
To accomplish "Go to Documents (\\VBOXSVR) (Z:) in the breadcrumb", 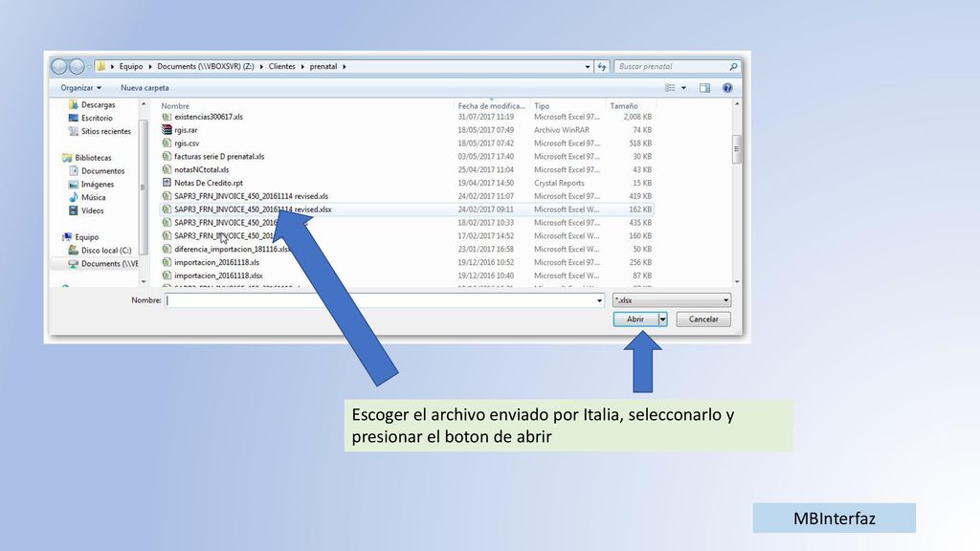I will [x=206, y=66].
